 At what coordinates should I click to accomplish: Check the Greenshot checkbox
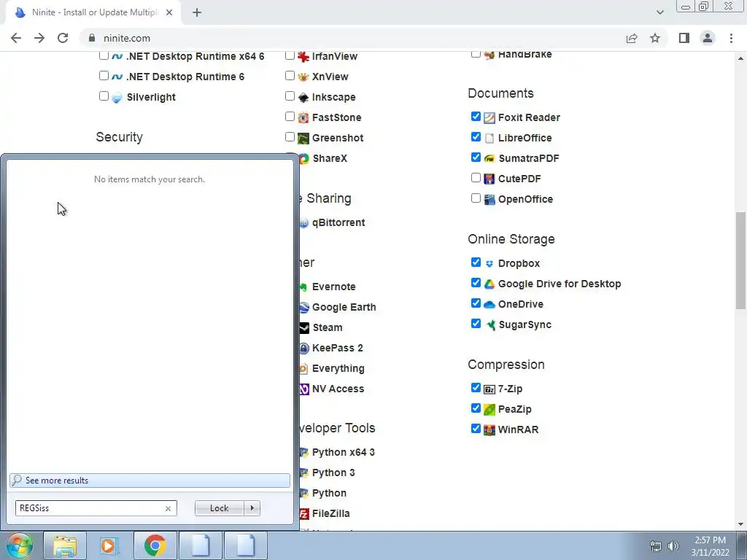click(290, 137)
